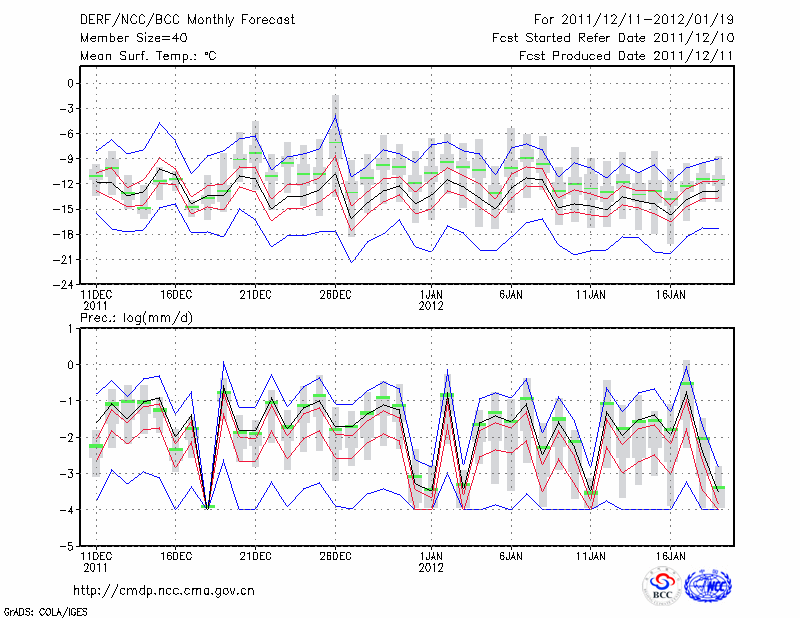The width and height of the screenshot is (800, 618).
Task: Open the cmdp.ncc.cma.gov.cn link
Action: [x=164, y=590]
